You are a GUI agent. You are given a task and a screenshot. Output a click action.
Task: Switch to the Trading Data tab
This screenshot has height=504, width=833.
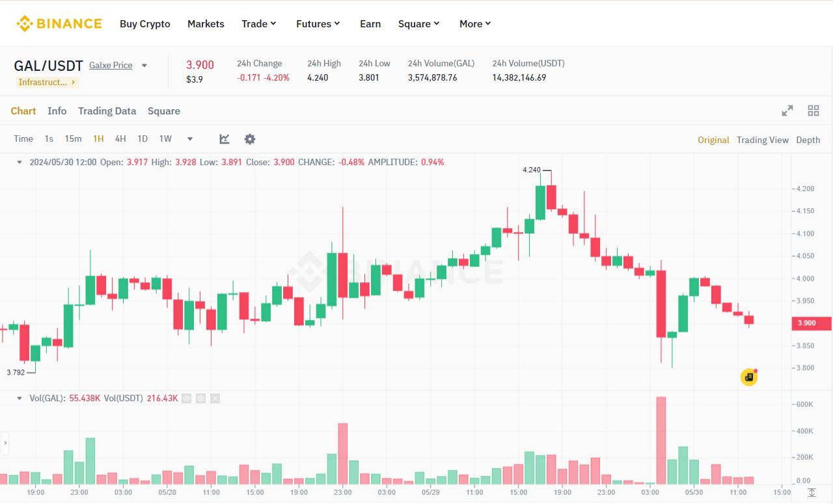click(x=107, y=111)
